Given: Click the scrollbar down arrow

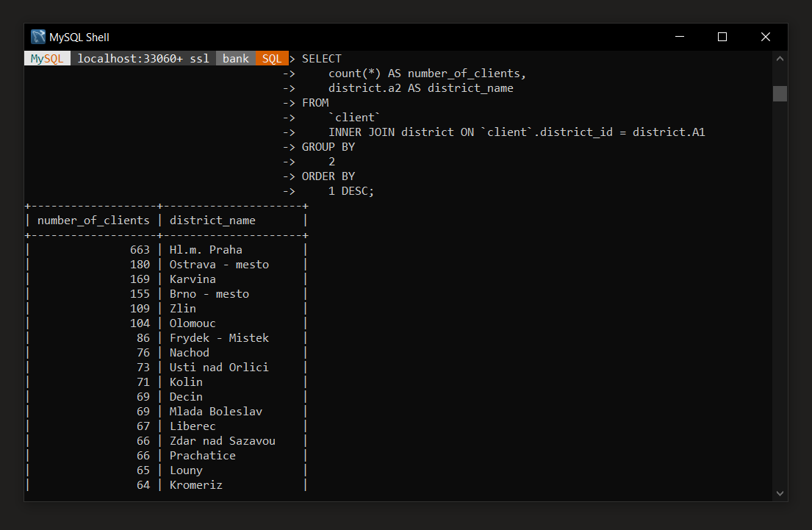Looking at the screenshot, I should 780,493.
